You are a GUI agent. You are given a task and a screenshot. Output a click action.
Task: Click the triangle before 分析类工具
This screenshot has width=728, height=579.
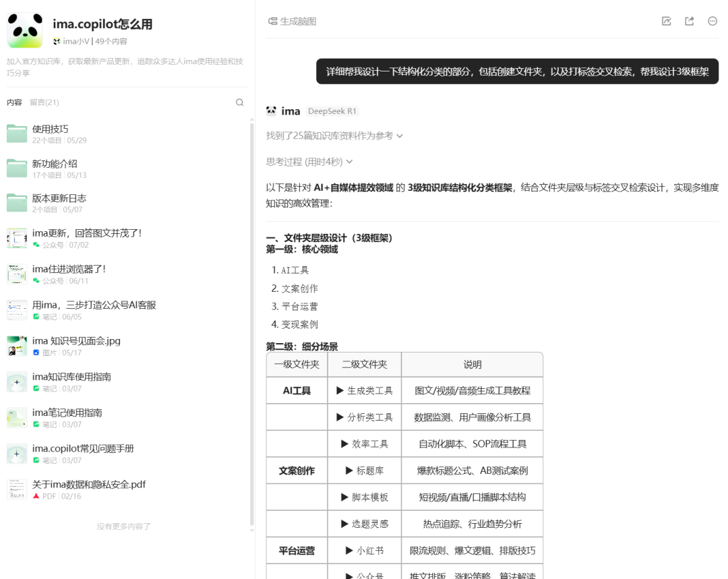340,417
